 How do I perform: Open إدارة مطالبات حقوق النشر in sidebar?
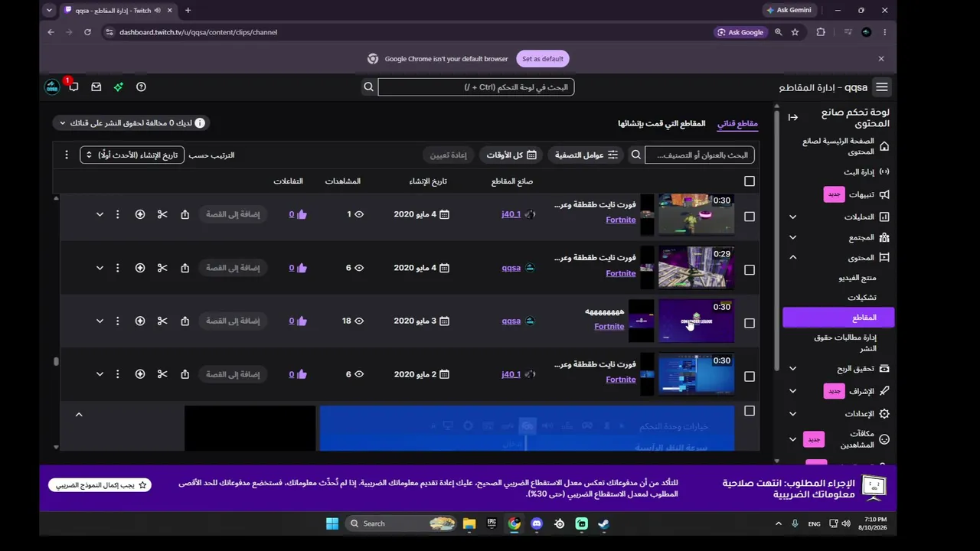[x=845, y=343]
